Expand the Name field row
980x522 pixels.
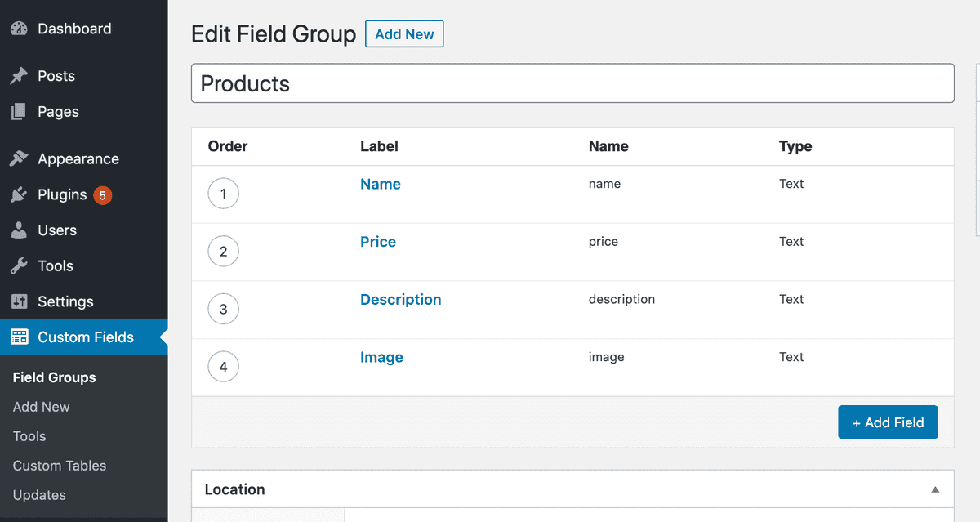[x=380, y=184]
